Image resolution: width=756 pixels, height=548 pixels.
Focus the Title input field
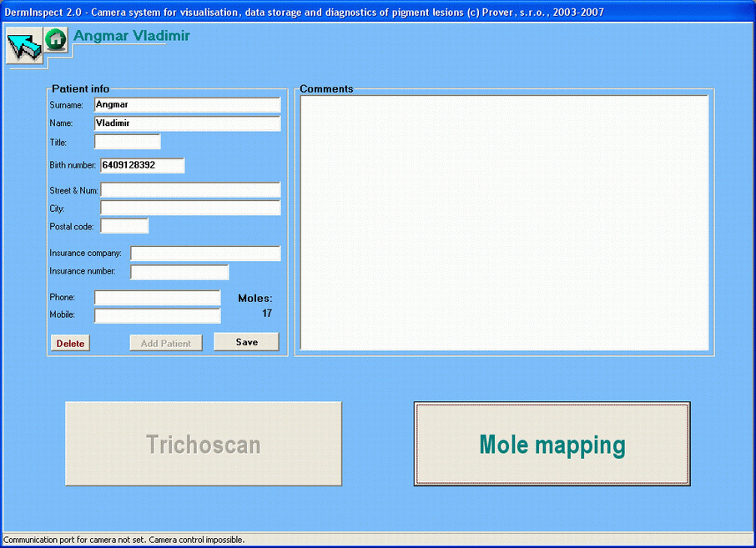tap(128, 142)
